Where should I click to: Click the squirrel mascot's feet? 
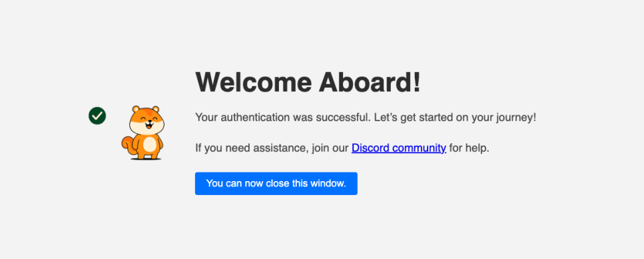click(x=147, y=156)
